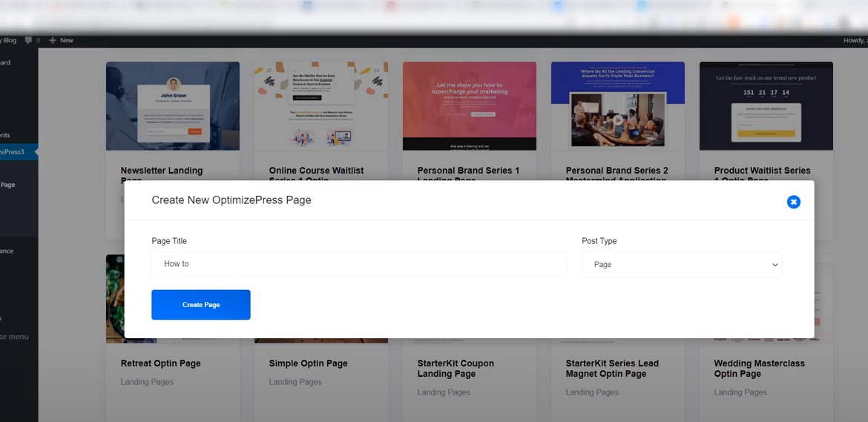
Task: Click the Newsletter Landing Page title text
Action: point(162,175)
